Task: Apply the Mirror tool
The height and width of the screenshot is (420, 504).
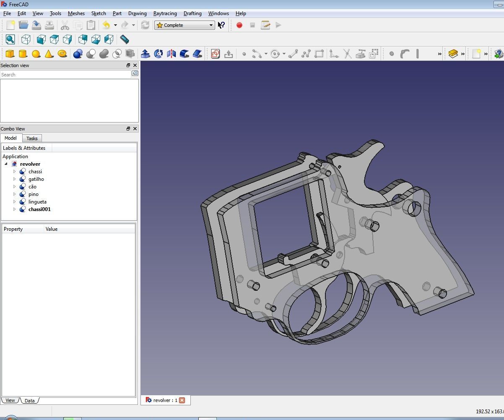Action: click(171, 54)
